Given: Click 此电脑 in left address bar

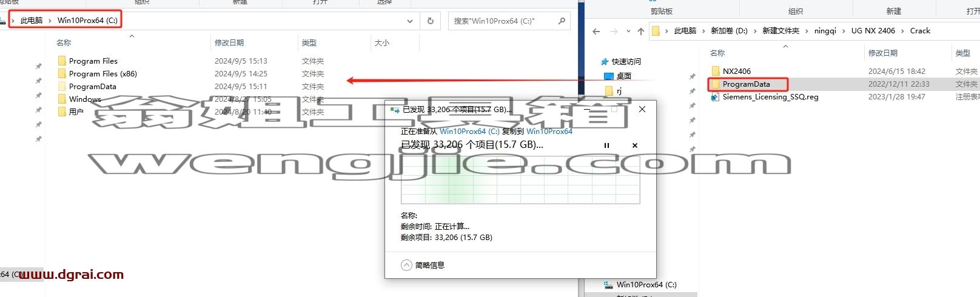Looking at the screenshot, I should click(32, 20).
